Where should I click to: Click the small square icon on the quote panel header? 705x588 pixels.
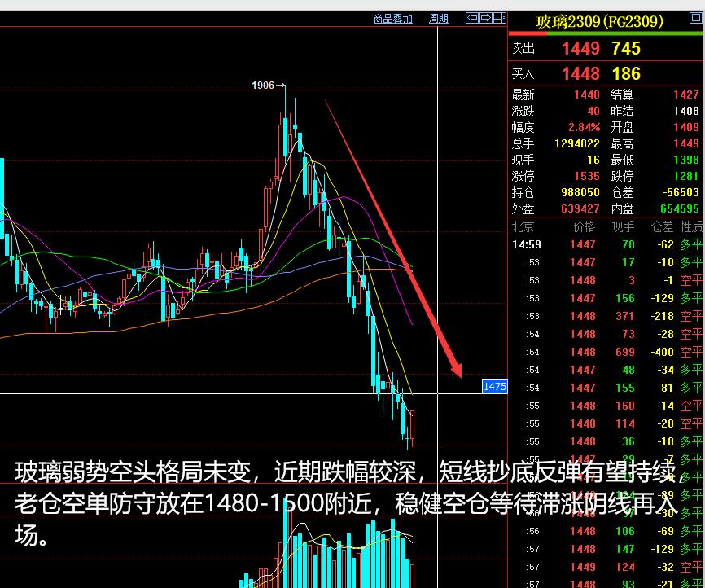[x=694, y=17]
